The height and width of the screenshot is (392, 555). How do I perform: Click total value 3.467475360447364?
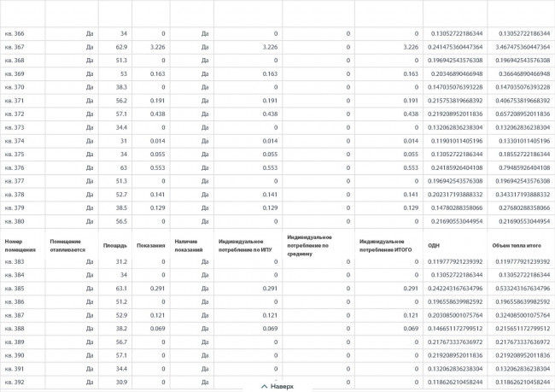pos(523,47)
